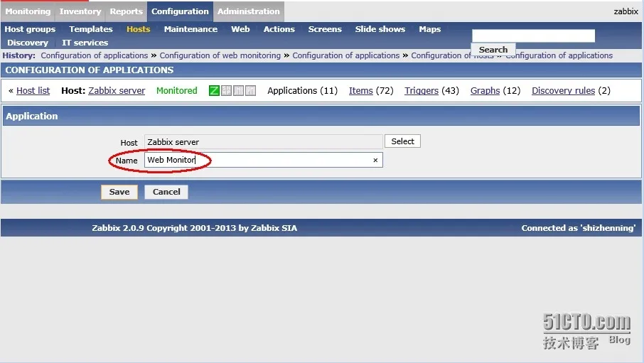Click the SNMP availability status icon
644x363 pixels.
(x=226, y=90)
